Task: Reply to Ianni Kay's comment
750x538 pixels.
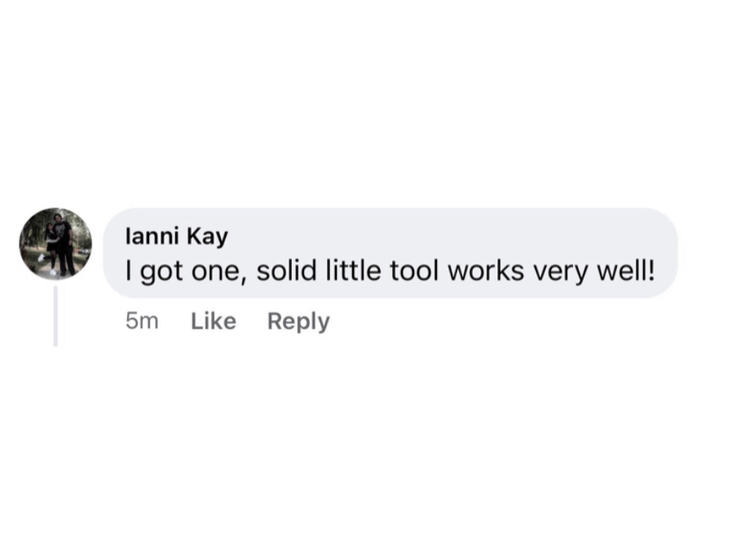Action: click(298, 321)
